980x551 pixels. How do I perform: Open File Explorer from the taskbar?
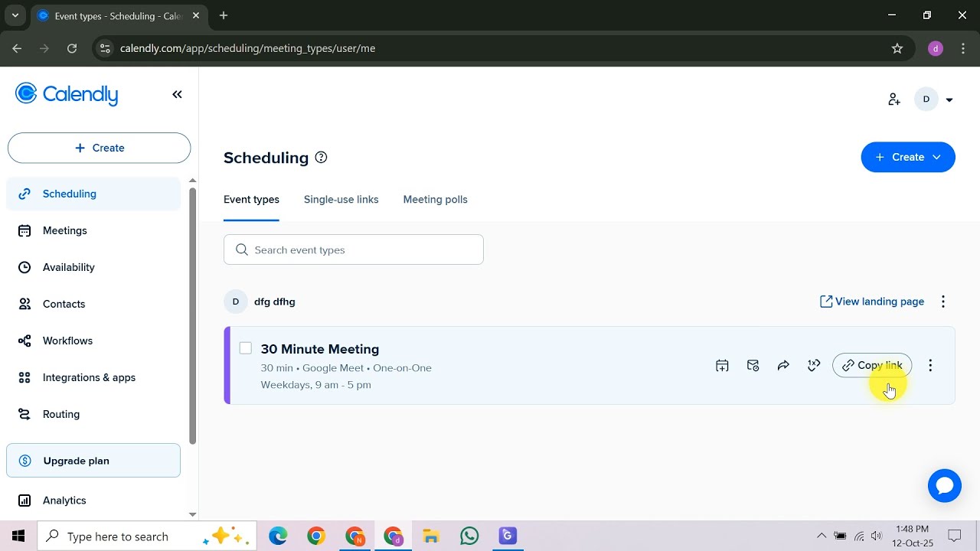coord(431,536)
